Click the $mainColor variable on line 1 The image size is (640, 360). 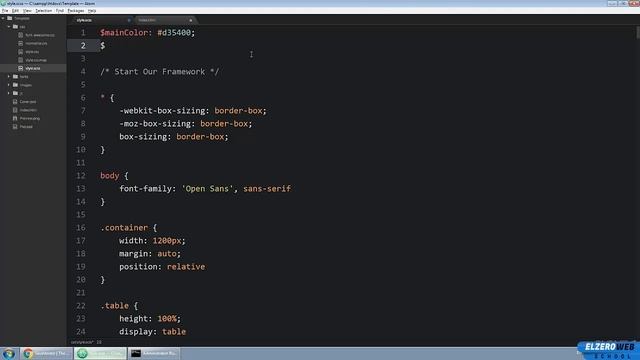124,33
